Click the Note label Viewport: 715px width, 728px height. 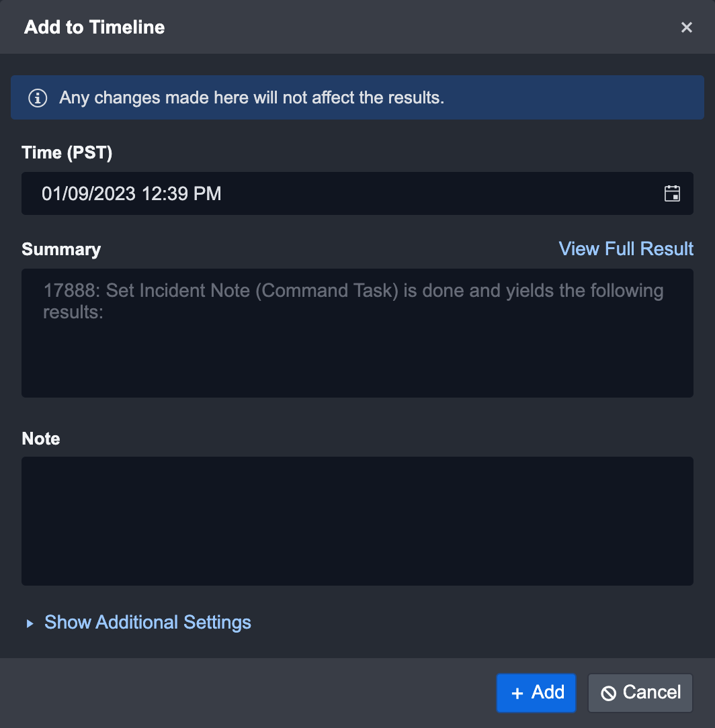pyautogui.click(x=41, y=439)
